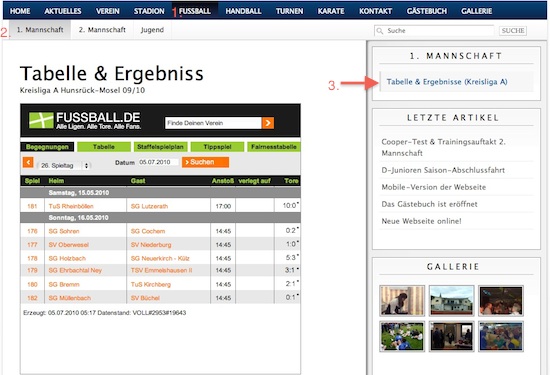This screenshot has width=550, height=375.
Task: Open the Tabelle tab in the widget
Action: click(x=104, y=147)
